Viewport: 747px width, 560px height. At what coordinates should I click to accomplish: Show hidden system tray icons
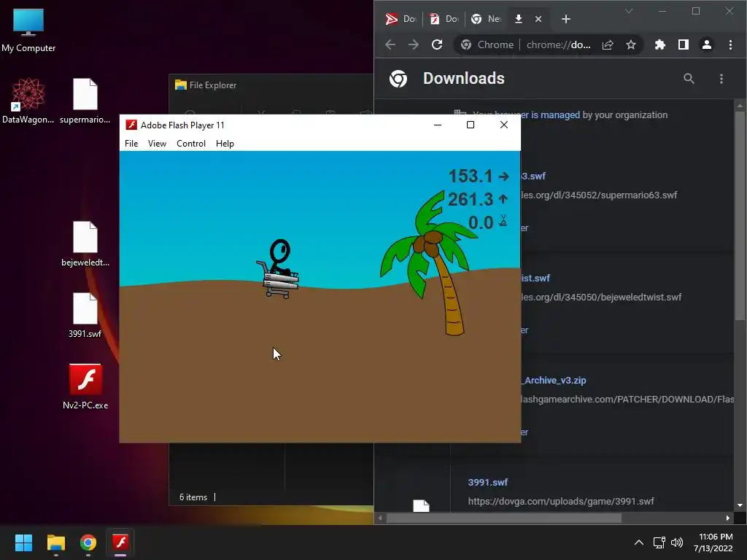tap(639, 542)
